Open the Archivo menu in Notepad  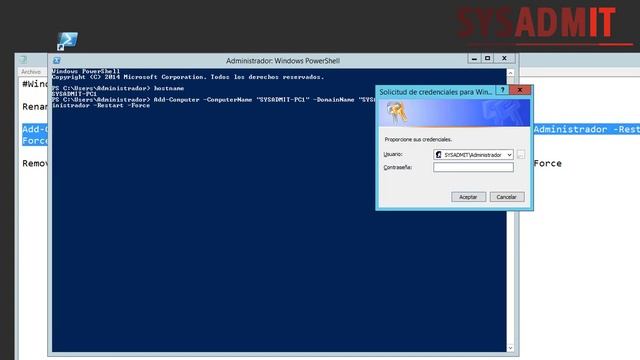click(x=31, y=72)
